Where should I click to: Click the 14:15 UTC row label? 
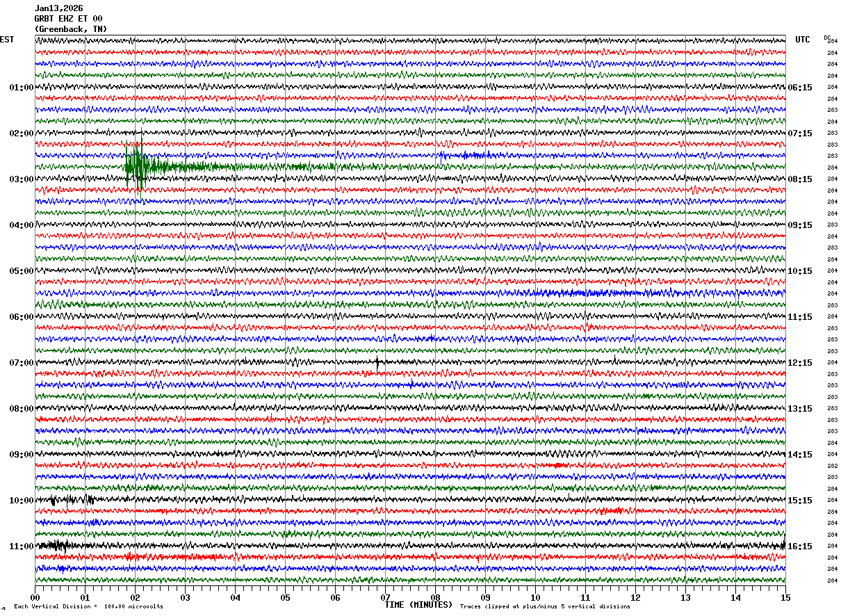click(x=800, y=455)
